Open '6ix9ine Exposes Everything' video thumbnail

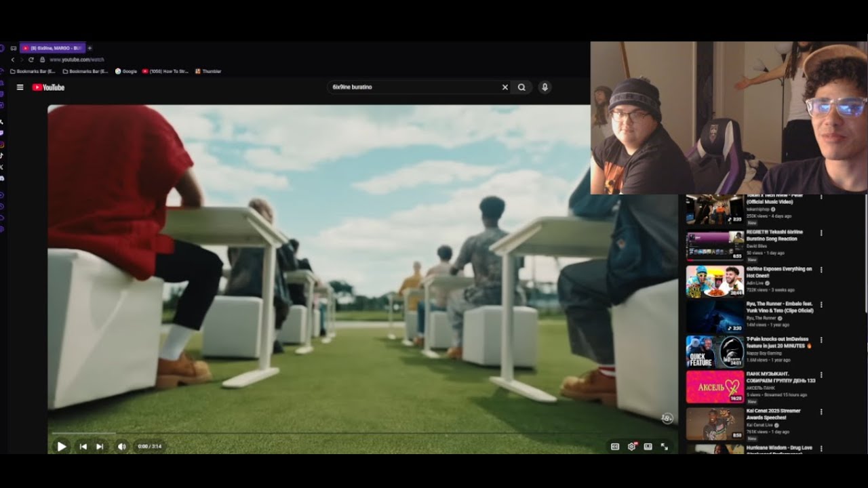click(x=715, y=281)
